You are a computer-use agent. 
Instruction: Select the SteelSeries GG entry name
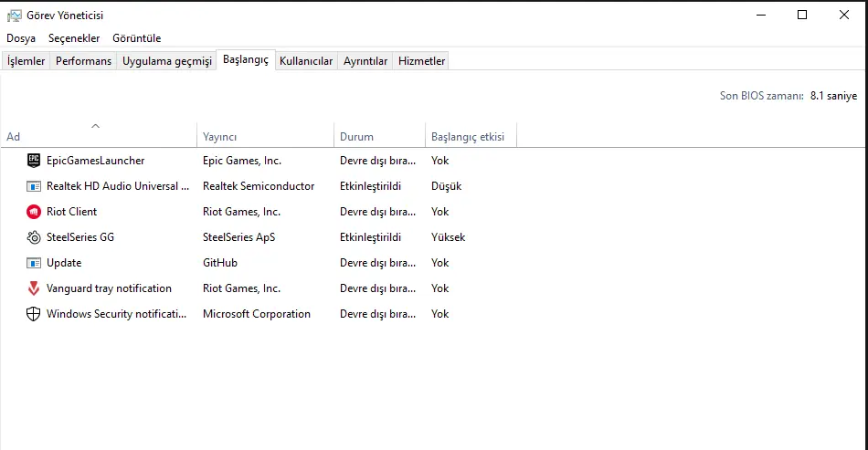80,237
